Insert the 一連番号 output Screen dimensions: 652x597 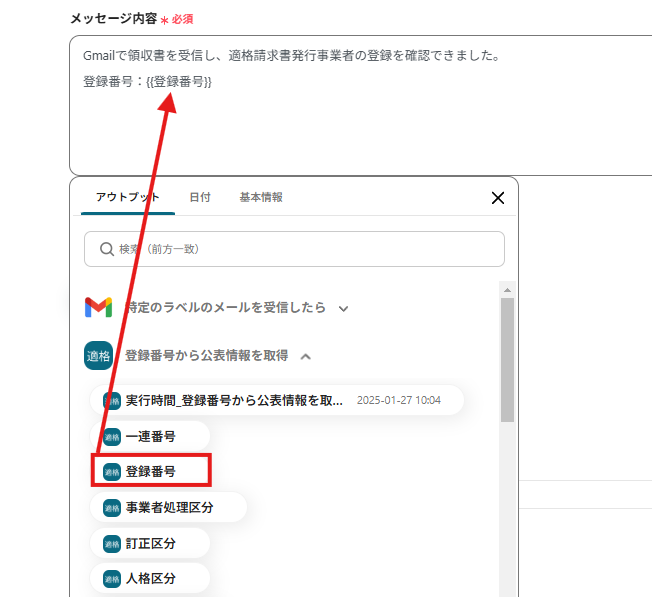[150, 437]
